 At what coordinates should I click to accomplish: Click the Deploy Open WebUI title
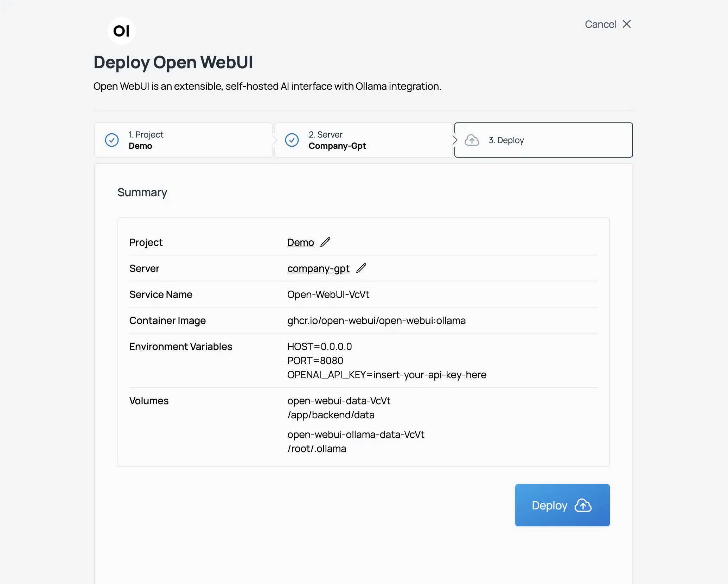tap(173, 63)
